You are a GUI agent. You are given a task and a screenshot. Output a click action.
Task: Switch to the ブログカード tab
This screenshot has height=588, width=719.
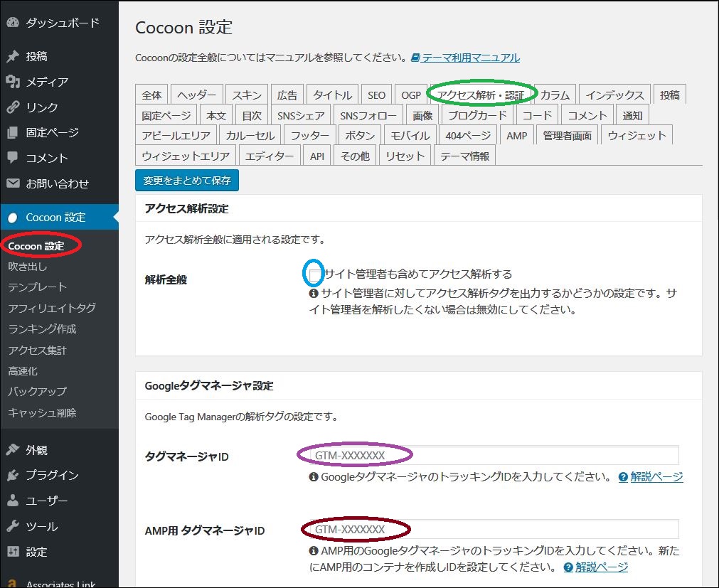[477, 115]
